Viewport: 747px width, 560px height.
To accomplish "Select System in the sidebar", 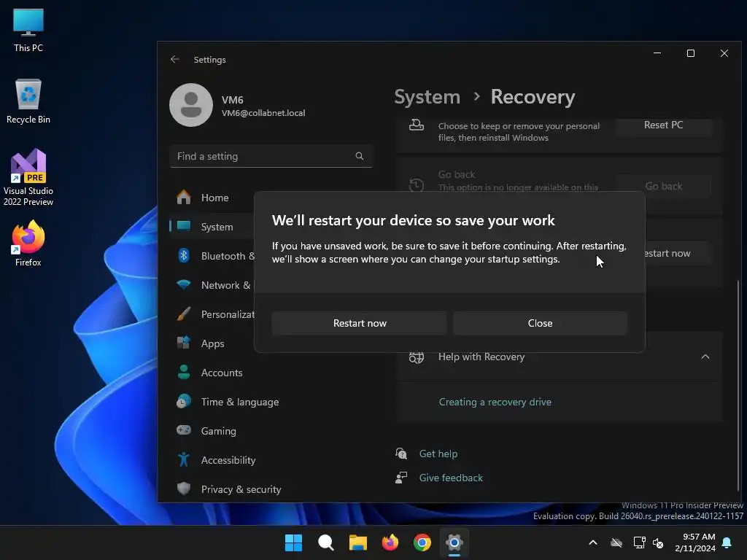I will (x=217, y=227).
